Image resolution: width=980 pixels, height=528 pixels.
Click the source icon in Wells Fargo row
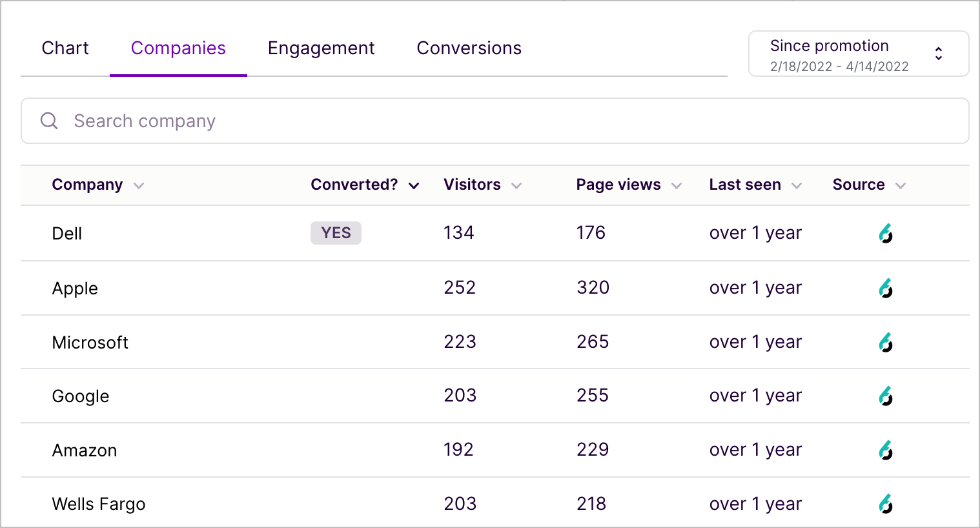coord(886,503)
